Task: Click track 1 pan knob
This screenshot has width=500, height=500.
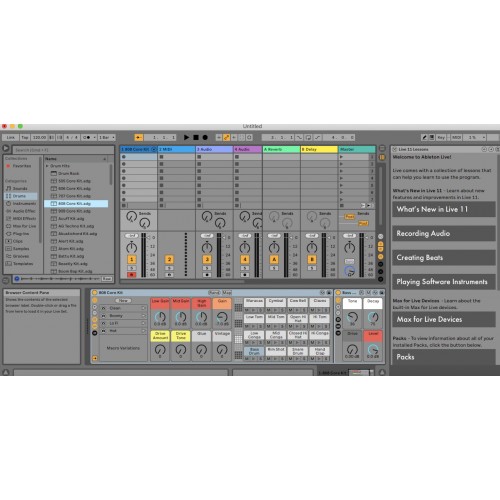Action: point(132,247)
